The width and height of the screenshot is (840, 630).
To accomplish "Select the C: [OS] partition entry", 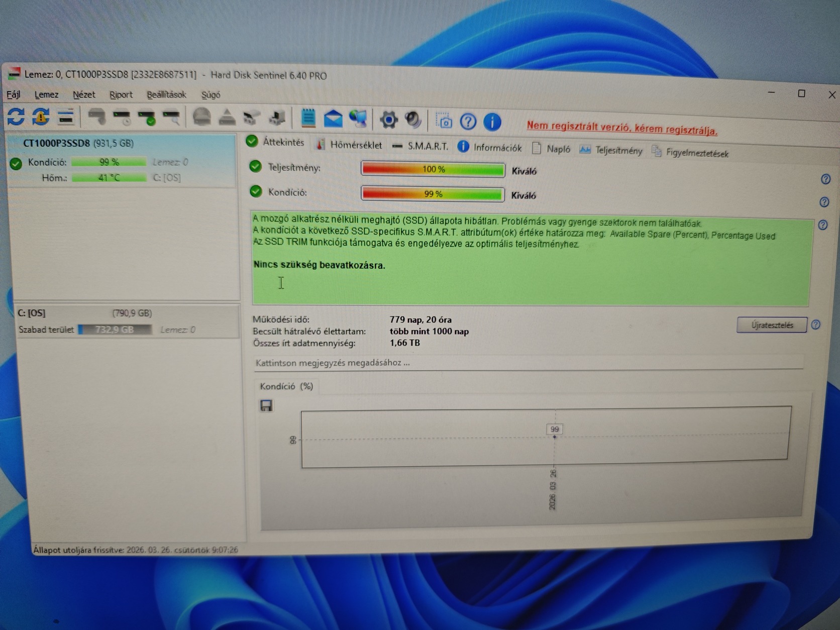I will coord(127,321).
